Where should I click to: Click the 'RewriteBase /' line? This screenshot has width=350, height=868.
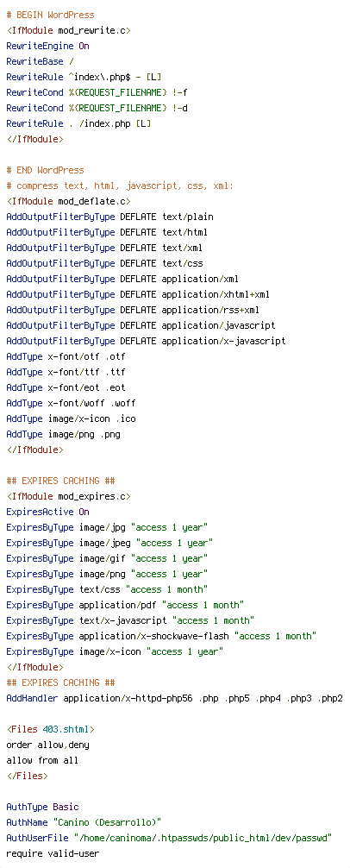pyautogui.click(x=40, y=61)
